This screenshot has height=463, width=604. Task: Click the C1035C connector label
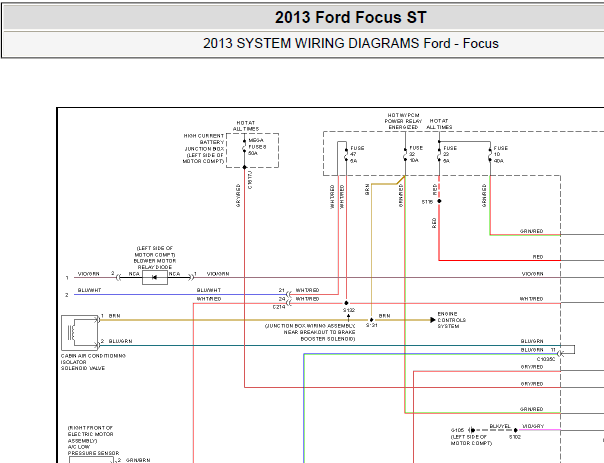[546, 359]
